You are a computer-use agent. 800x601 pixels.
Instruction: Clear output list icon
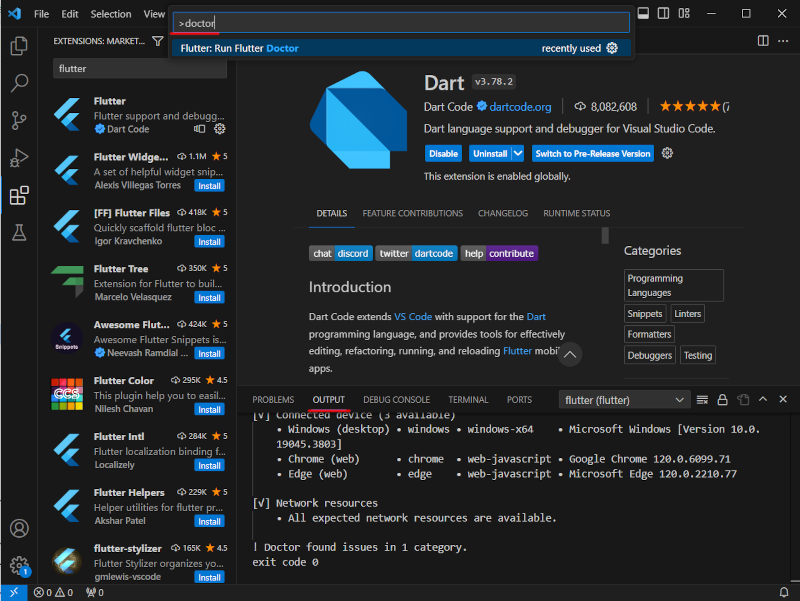point(702,400)
